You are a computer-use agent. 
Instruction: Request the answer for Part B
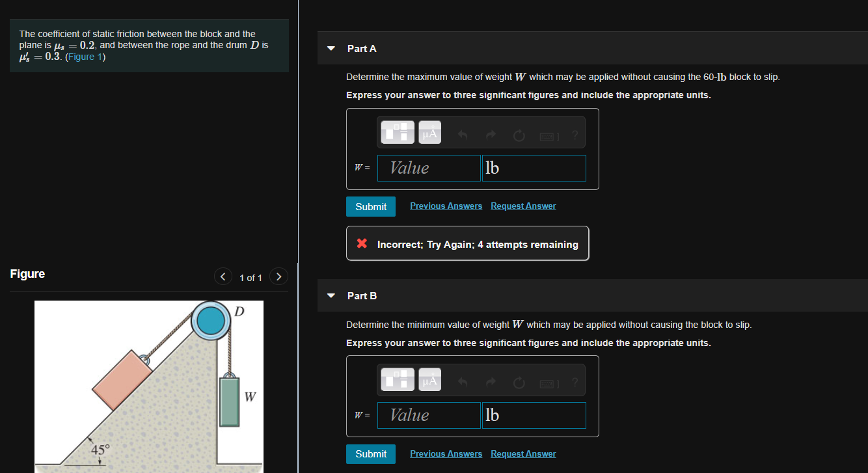click(523, 454)
